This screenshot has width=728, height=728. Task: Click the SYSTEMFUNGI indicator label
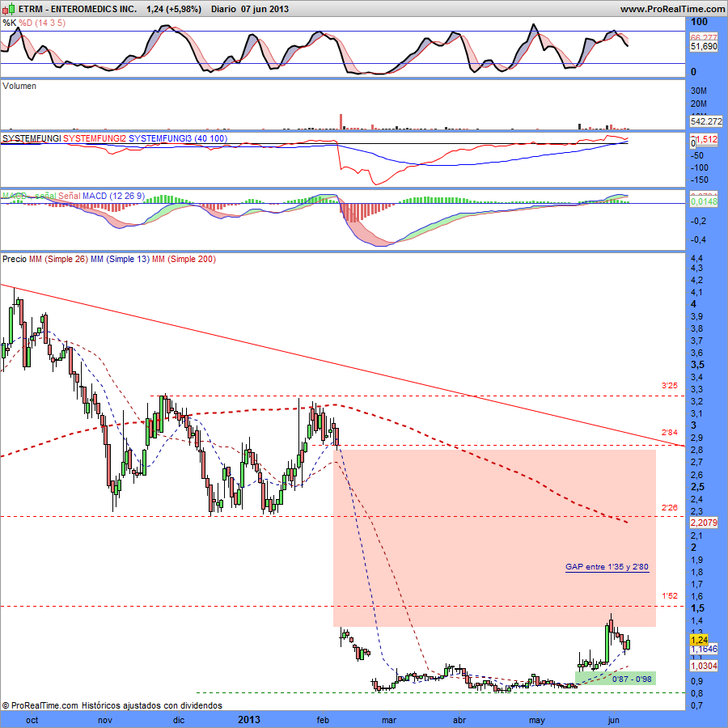tap(32, 138)
